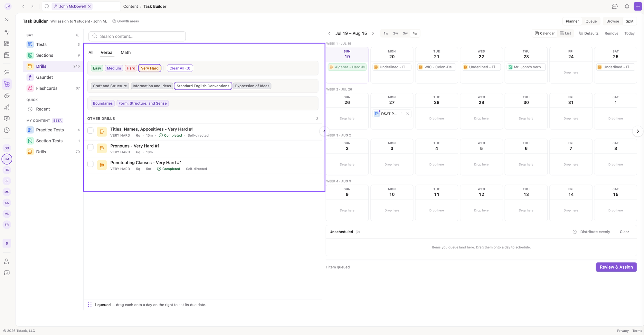Click Distribute evenly for unscheduled items
644x335 pixels.
tap(592, 232)
